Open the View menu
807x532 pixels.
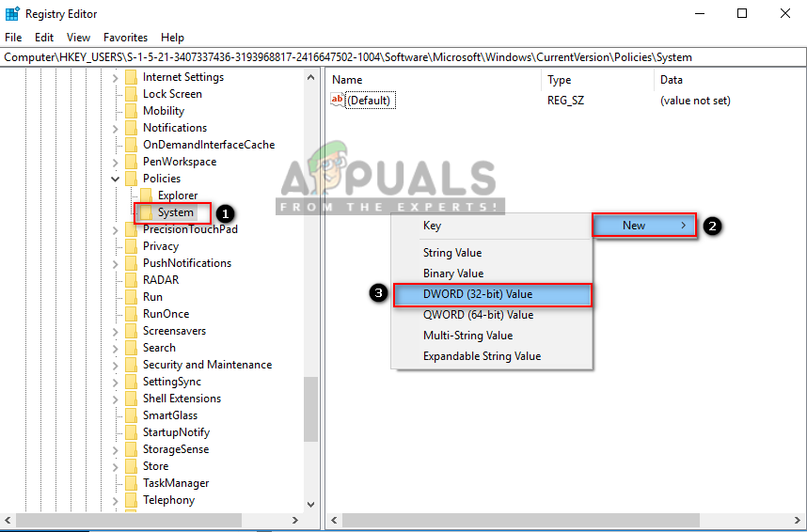[x=78, y=38]
